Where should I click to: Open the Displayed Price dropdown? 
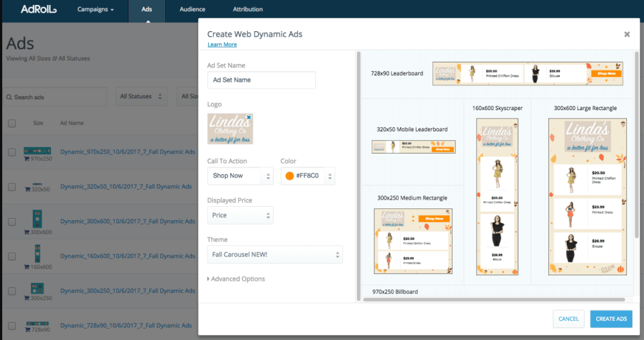click(240, 215)
